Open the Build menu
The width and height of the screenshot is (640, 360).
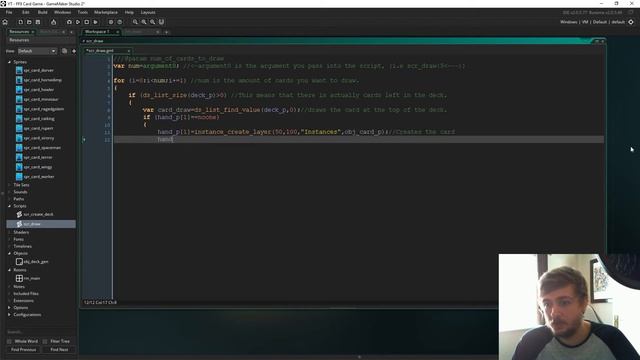42,12
